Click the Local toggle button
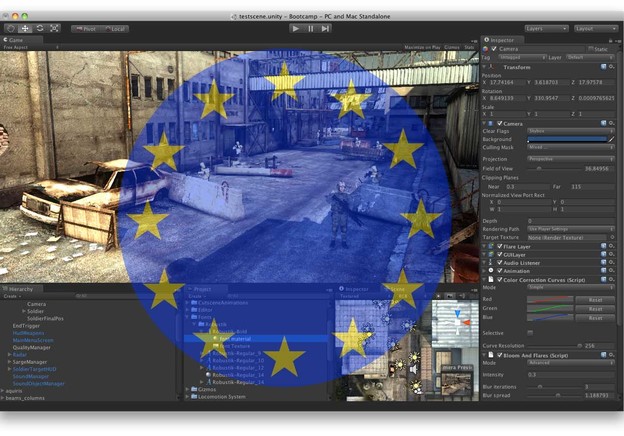Image resolution: width=624 pixels, height=436 pixels. click(x=115, y=29)
